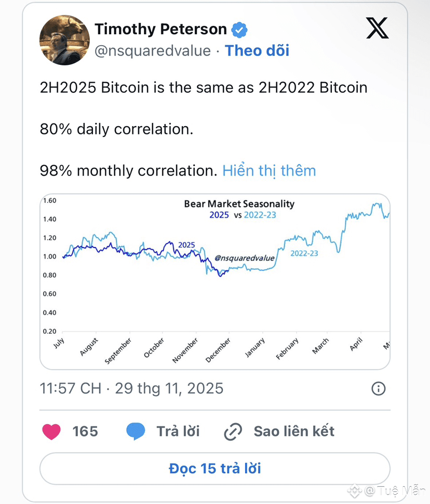The width and height of the screenshot is (430, 504).
Task: Expand tweet with "Hiển thị thêm"
Action: [269, 171]
